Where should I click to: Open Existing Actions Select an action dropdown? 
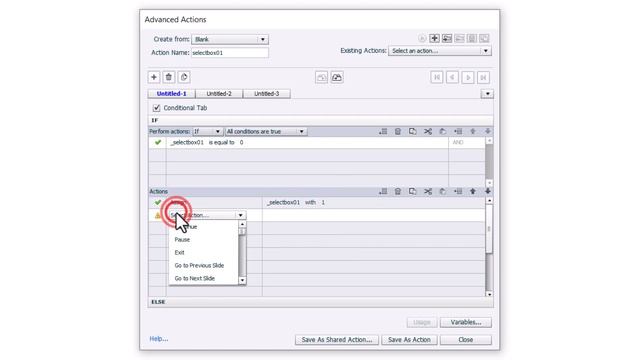[x=440, y=51]
